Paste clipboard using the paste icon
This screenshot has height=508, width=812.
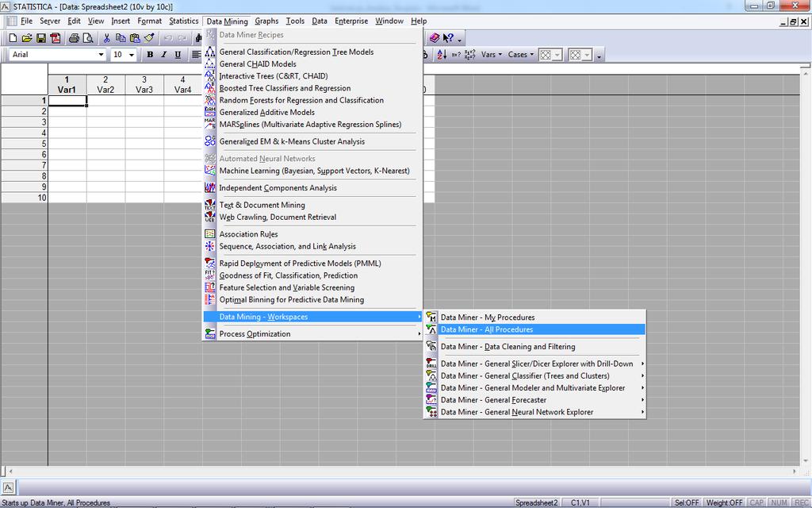tap(135, 38)
